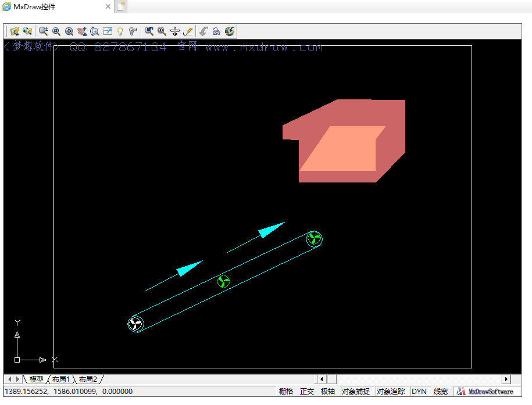Toggle 栅格 grid display in status bar

(x=286, y=392)
